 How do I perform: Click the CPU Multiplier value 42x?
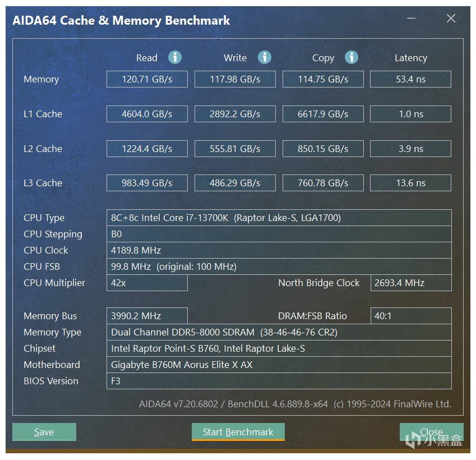point(147,283)
